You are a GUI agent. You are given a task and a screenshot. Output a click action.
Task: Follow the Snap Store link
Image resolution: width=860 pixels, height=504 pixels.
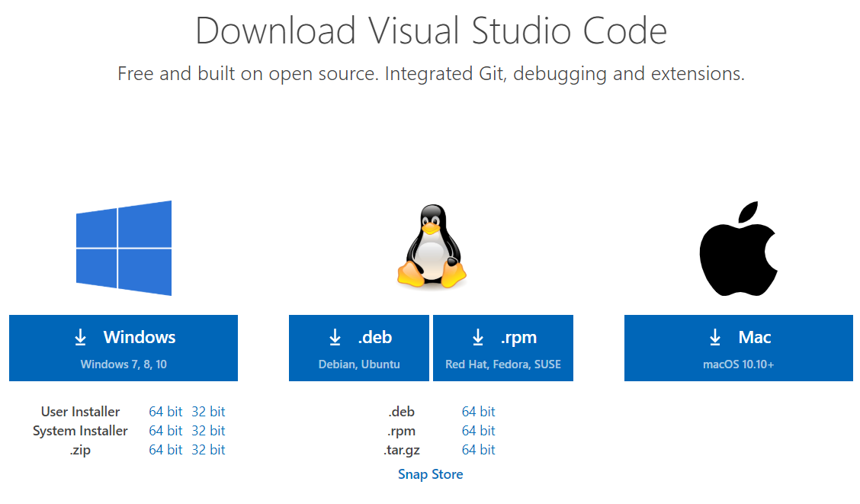431,474
